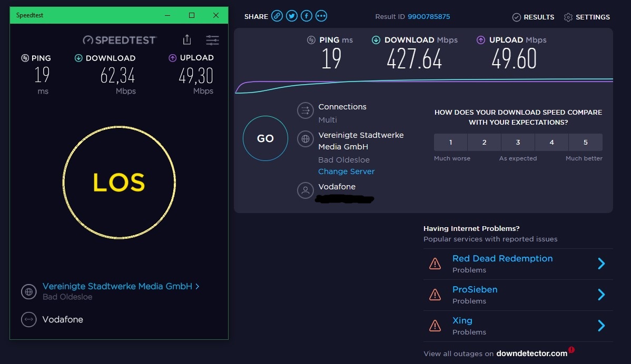Screen dimensions: 631x364
Task: Minimize the Speedtest app window
Action: click(167, 15)
